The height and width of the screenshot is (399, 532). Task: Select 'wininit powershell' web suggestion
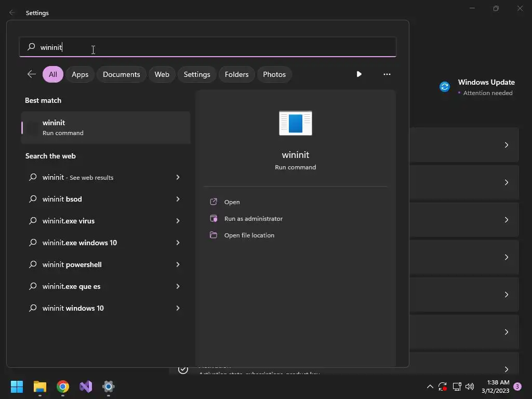[105, 264]
